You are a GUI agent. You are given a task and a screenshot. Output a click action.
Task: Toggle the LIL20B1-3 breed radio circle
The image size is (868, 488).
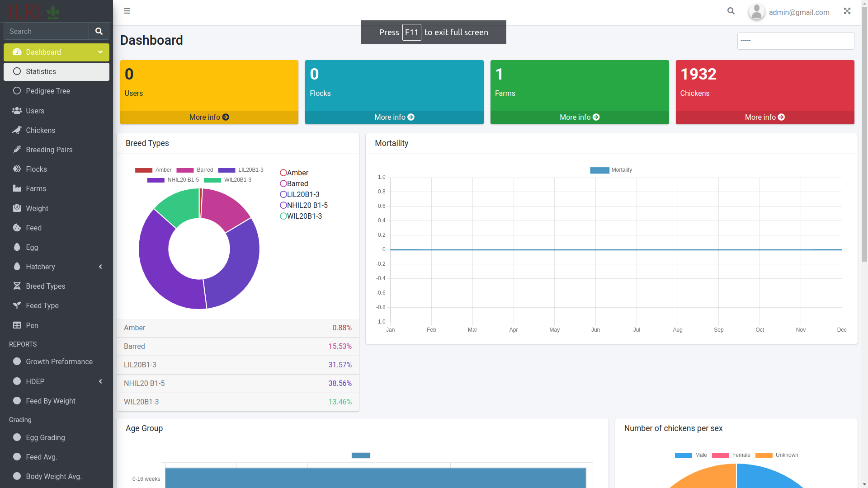[283, 195]
